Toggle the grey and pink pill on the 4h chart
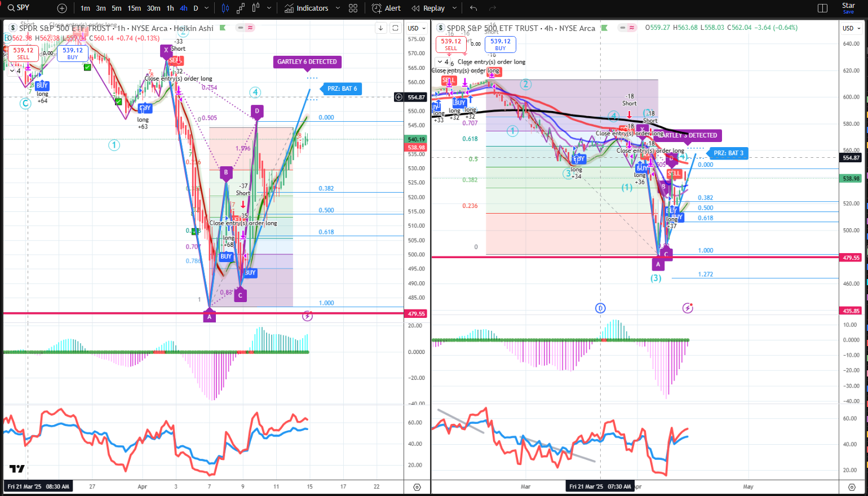The height and width of the screenshot is (496, 868). [x=627, y=28]
